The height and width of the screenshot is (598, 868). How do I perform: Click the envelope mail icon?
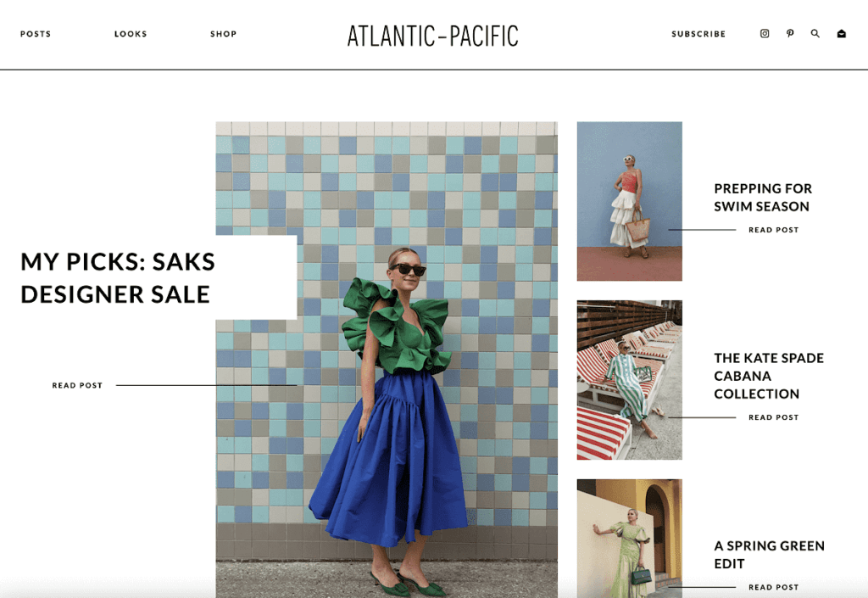pos(842,34)
